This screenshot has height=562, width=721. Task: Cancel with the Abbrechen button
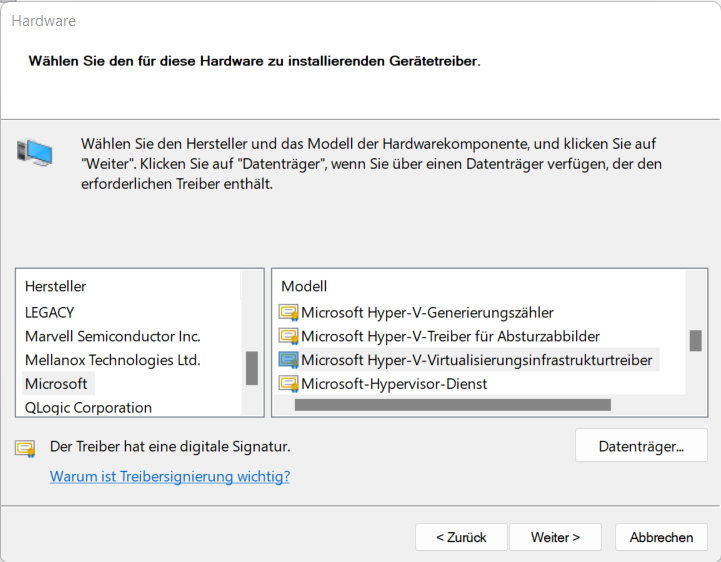pyautogui.click(x=661, y=537)
